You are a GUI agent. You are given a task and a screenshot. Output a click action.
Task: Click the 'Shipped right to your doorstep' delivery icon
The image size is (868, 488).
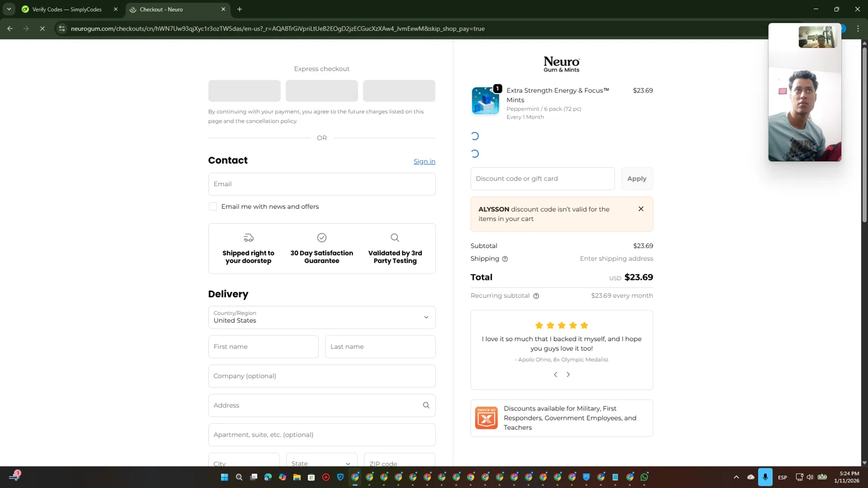pyautogui.click(x=248, y=238)
